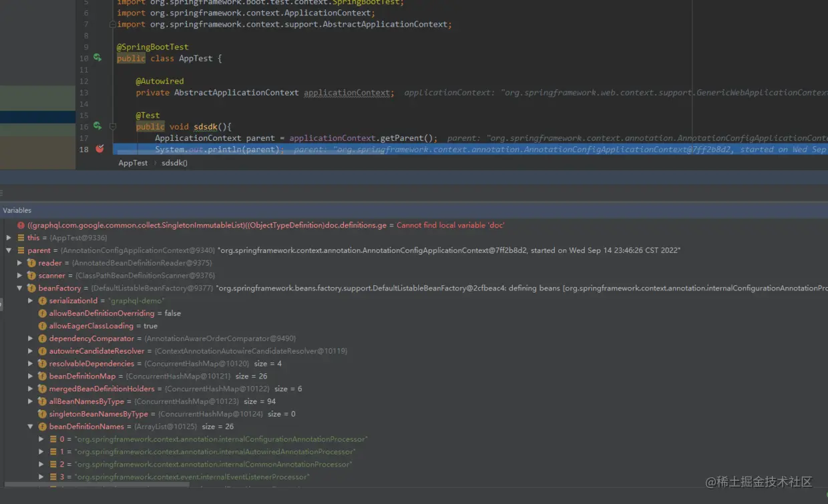Expand list element 3 arrow
The width and height of the screenshot is (828, 504).
coord(41,477)
